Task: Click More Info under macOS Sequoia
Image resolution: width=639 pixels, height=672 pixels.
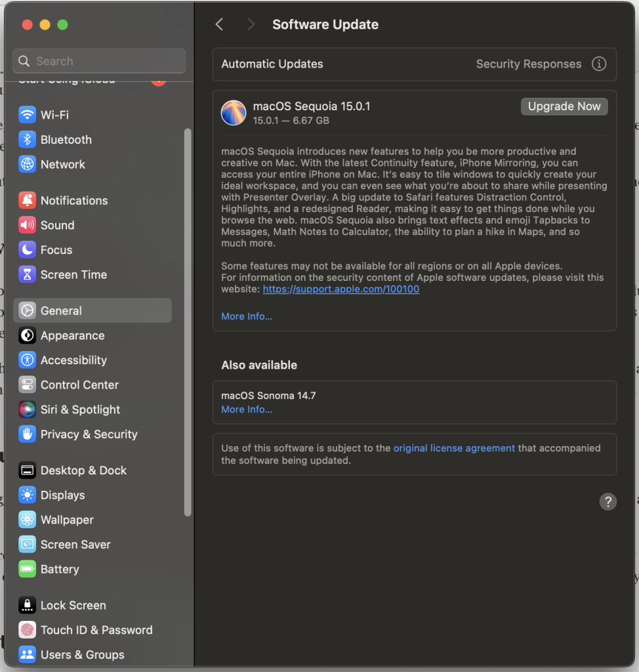Action: [247, 316]
